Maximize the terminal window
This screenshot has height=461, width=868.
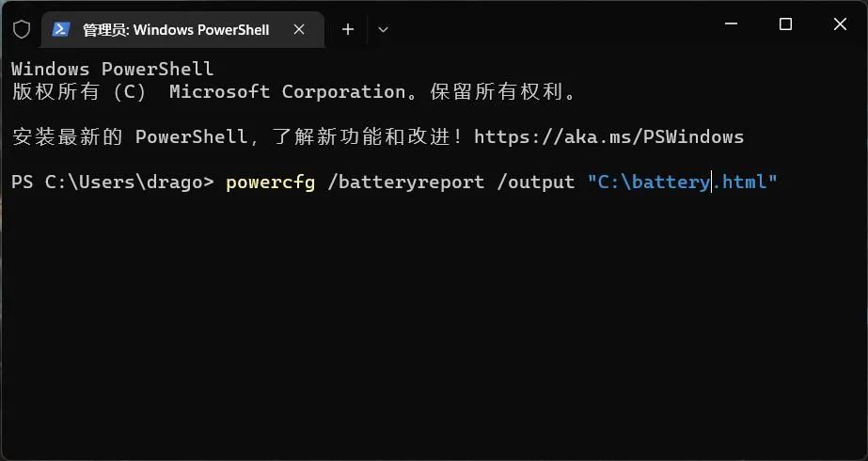[785, 24]
